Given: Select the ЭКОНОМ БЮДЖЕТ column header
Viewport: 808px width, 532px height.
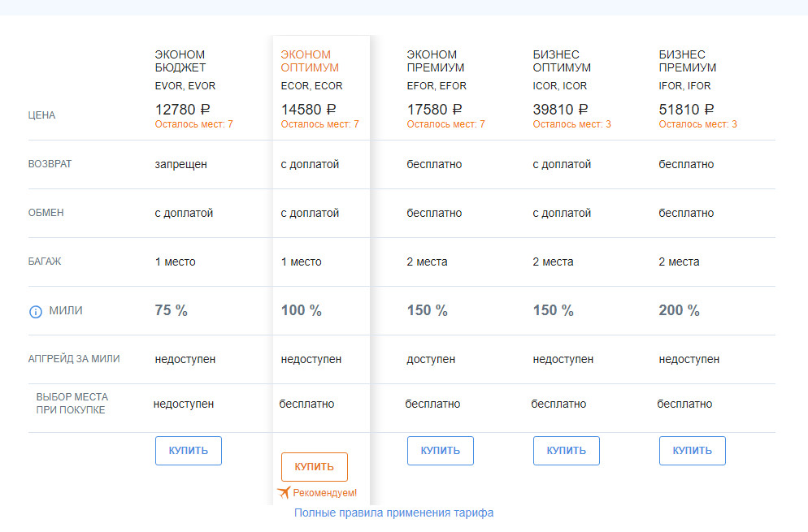Looking at the screenshot, I should coord(180,61).
